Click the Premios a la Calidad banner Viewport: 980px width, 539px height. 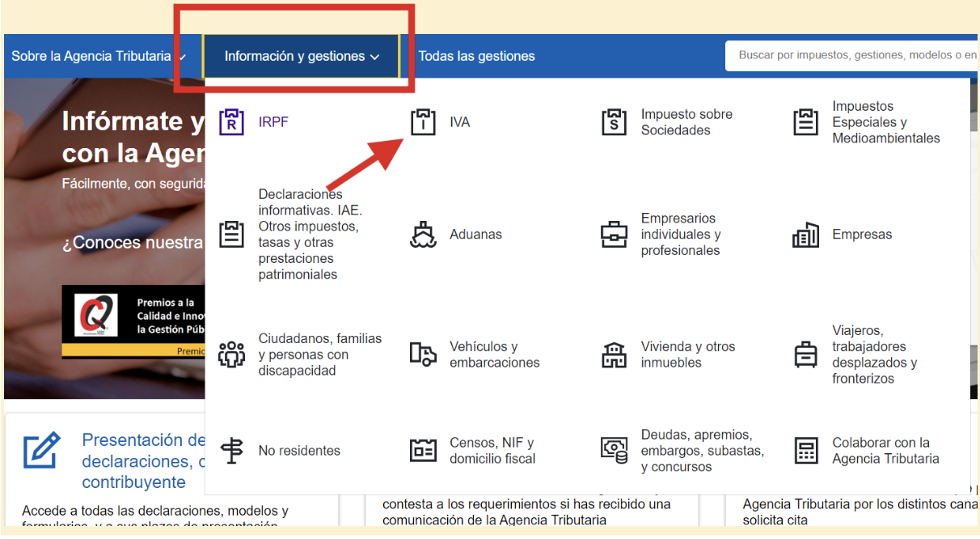(133, 321)
